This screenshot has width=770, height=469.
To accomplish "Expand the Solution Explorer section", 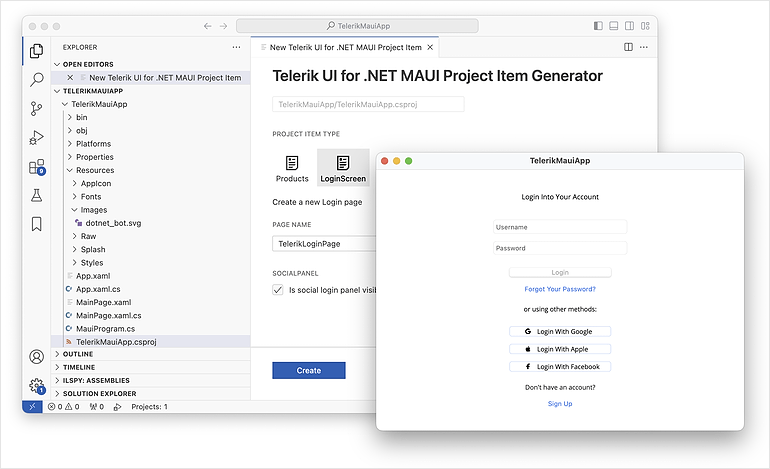I will [151, 394].
